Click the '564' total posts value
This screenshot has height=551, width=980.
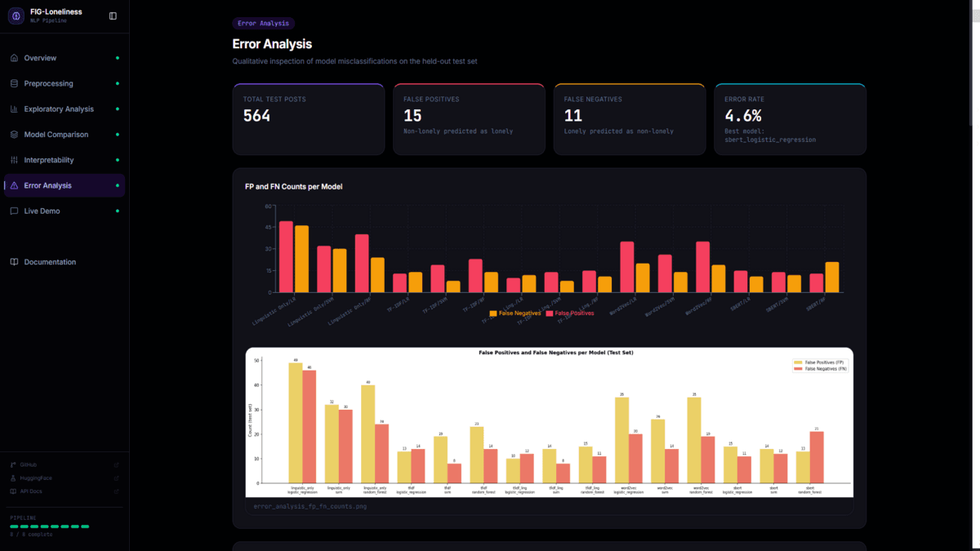[x=256, y=116]
